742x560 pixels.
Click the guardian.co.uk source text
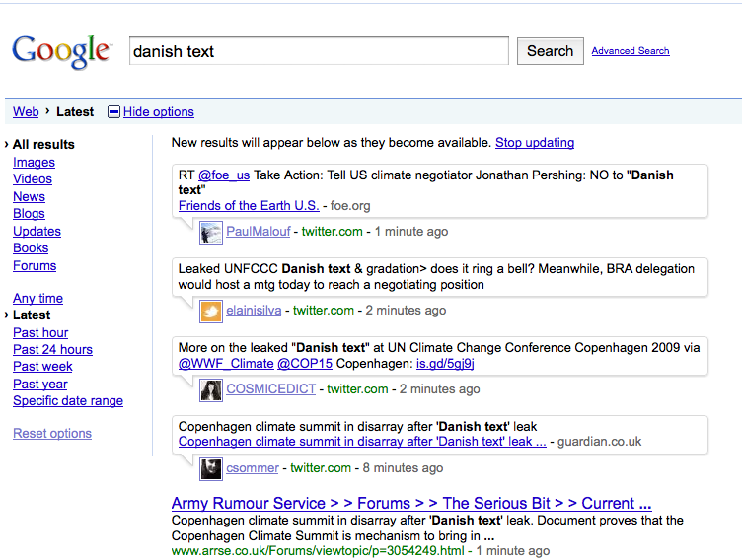[x=599, y=442]
